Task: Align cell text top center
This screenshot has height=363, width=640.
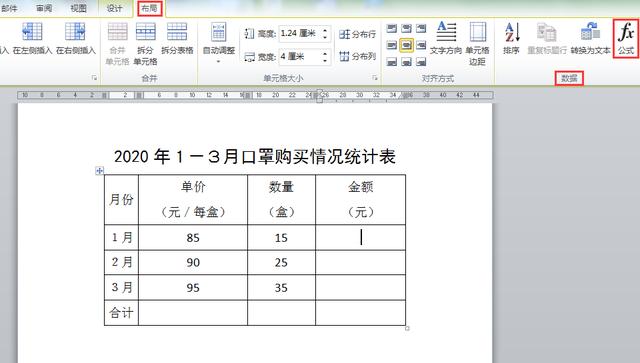Action: coord(406,28)
